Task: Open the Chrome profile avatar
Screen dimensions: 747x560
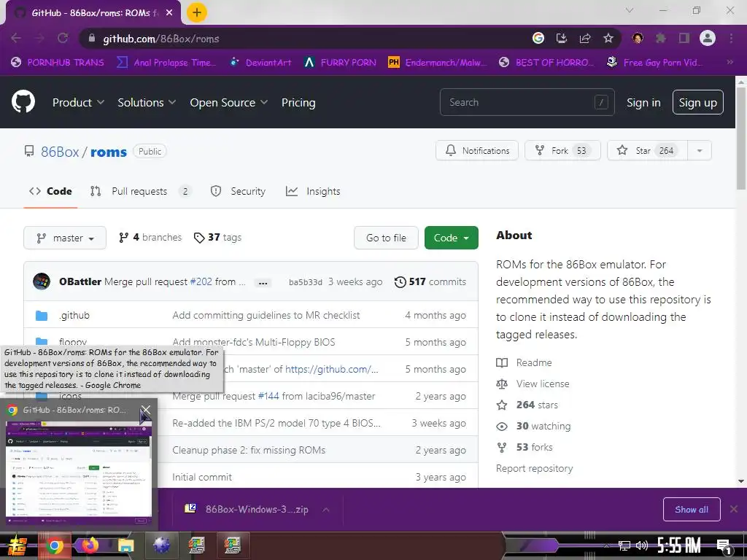Action: pyautogui.click(x=708, y=38)
